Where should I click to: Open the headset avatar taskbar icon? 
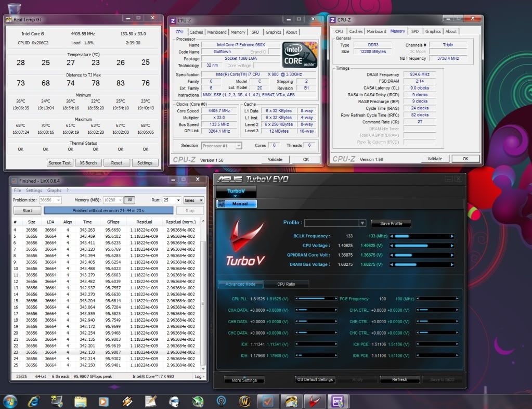point(174,402)
